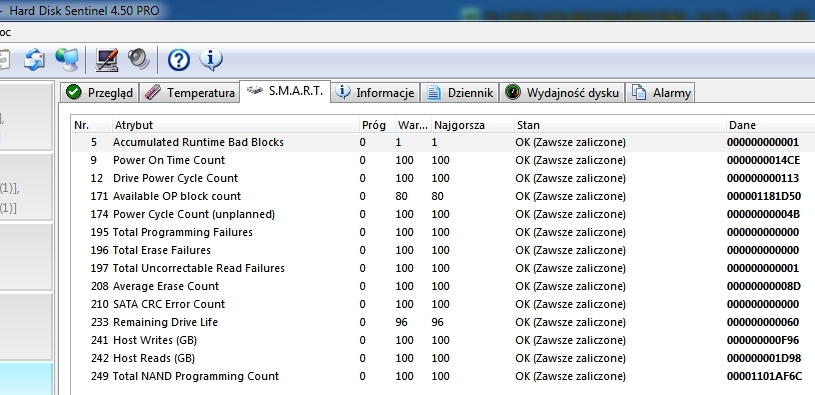815x395 pixels.
Task: Select the Drive Power Cycle Count row
Action: coord(443,178)
